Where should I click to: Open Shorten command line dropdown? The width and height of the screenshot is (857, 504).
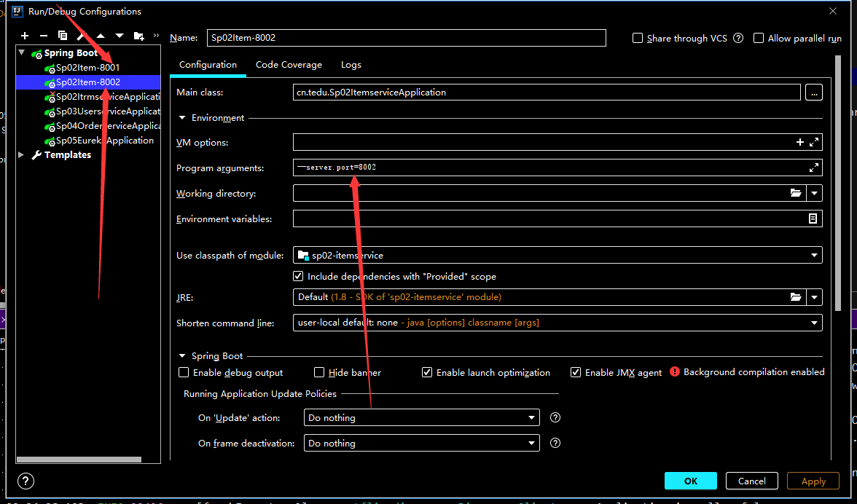(x=815, y=323)
